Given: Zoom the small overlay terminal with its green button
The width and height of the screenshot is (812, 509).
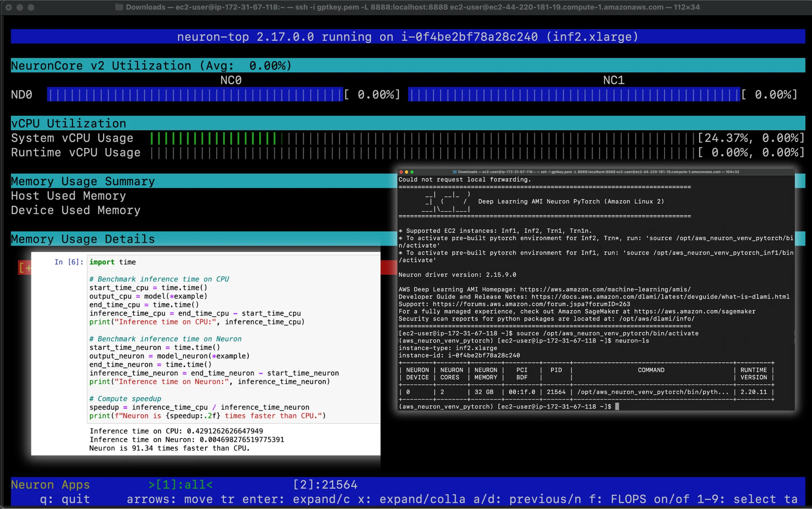Looking at the screenshot, I should 412,172.
